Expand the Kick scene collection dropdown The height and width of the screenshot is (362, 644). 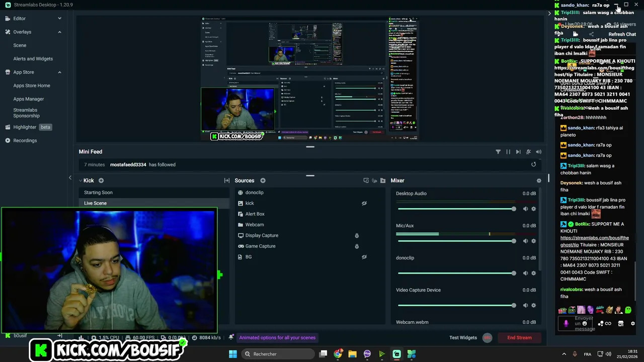[x=80, y=180]
